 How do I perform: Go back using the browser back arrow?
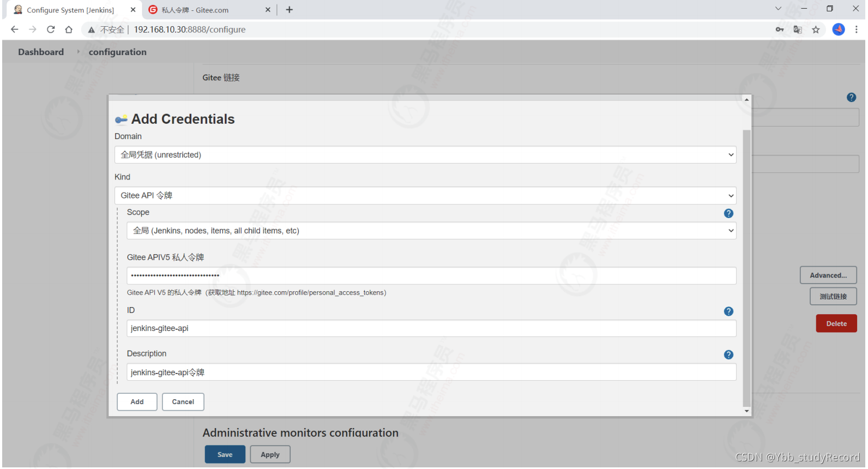tap(15, 29)
